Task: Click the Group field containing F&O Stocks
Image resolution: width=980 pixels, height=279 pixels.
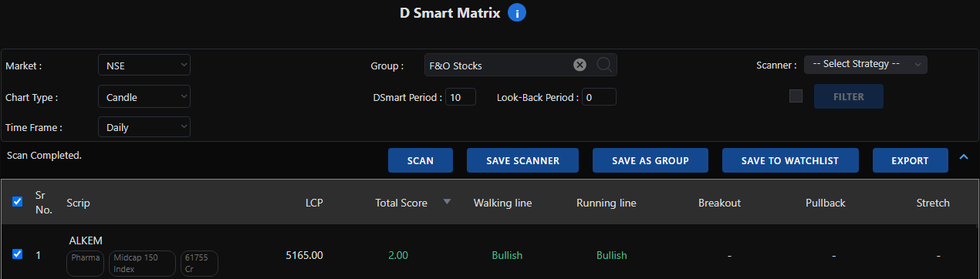Action: [x=521, y=66]
